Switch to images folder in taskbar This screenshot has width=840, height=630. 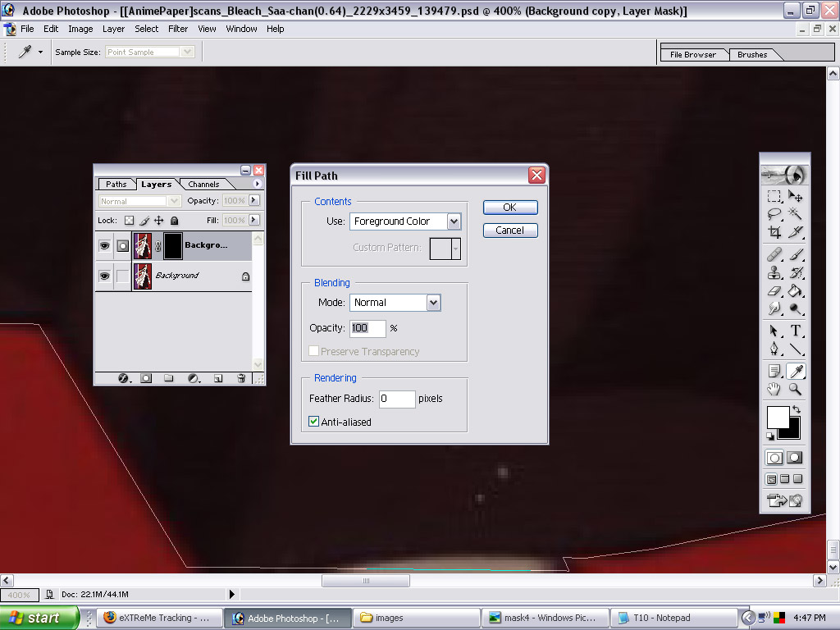tap(416, 618)
